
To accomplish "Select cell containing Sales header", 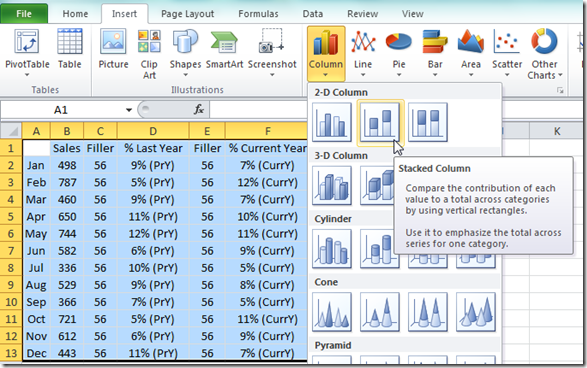I will point(67,148).
